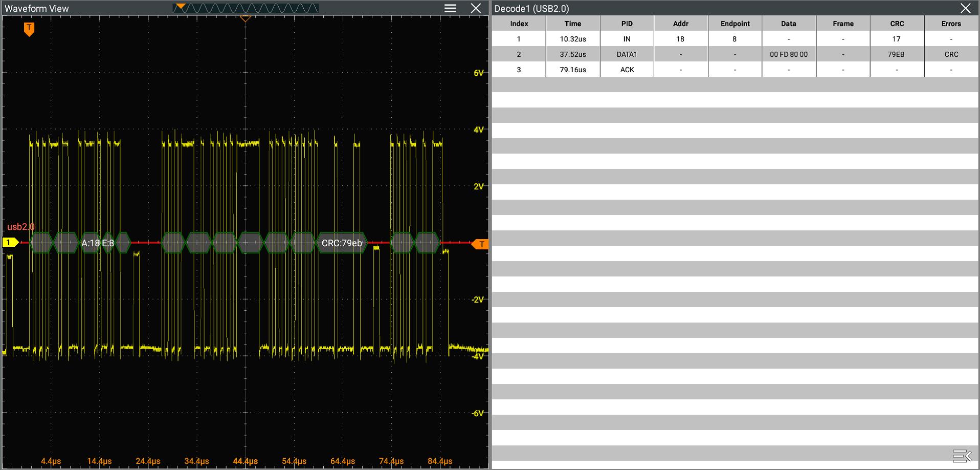Click the 84.4µs time axis label
Viewport: 980px width, 470px height.
[440, 461]
